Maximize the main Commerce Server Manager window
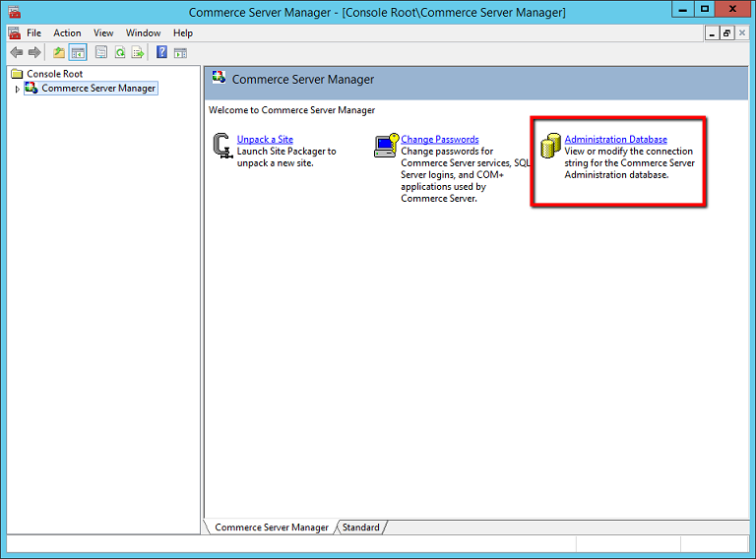Image resolution: width=756 pixels, height=559 pixels. point(705,9)
